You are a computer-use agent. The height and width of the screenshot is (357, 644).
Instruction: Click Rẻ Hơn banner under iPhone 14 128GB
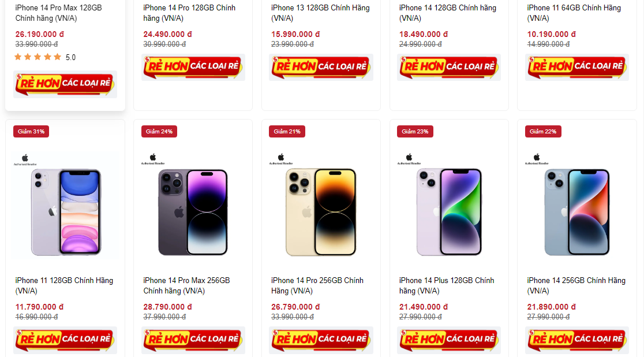(x=449, y=67)
